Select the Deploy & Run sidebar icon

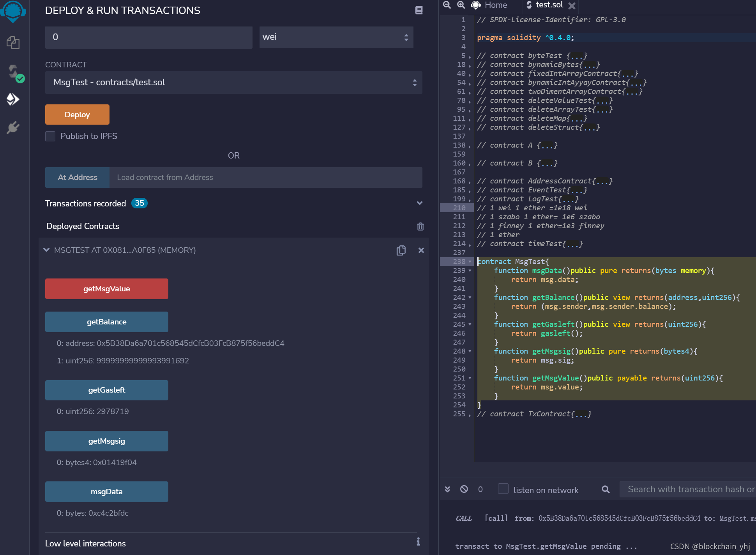click(13, 99)
